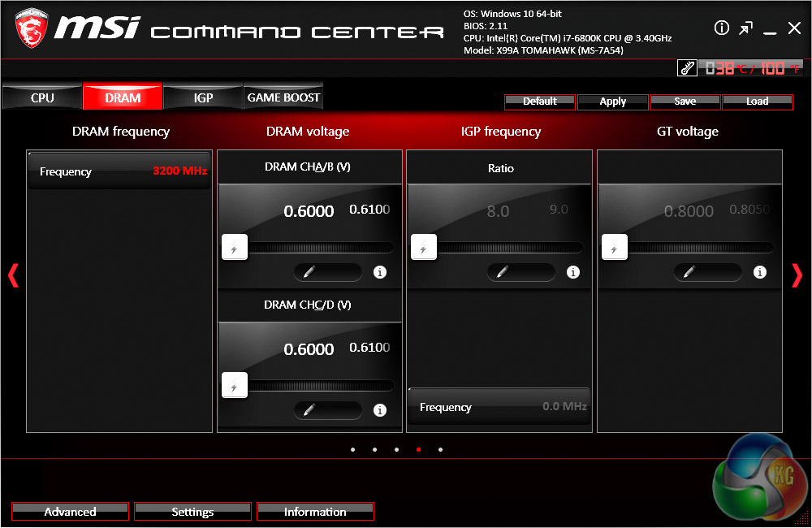This screenshot has width=812, height=528.
Task: Select the red active page dot
Action: click(x=418, y=450)
